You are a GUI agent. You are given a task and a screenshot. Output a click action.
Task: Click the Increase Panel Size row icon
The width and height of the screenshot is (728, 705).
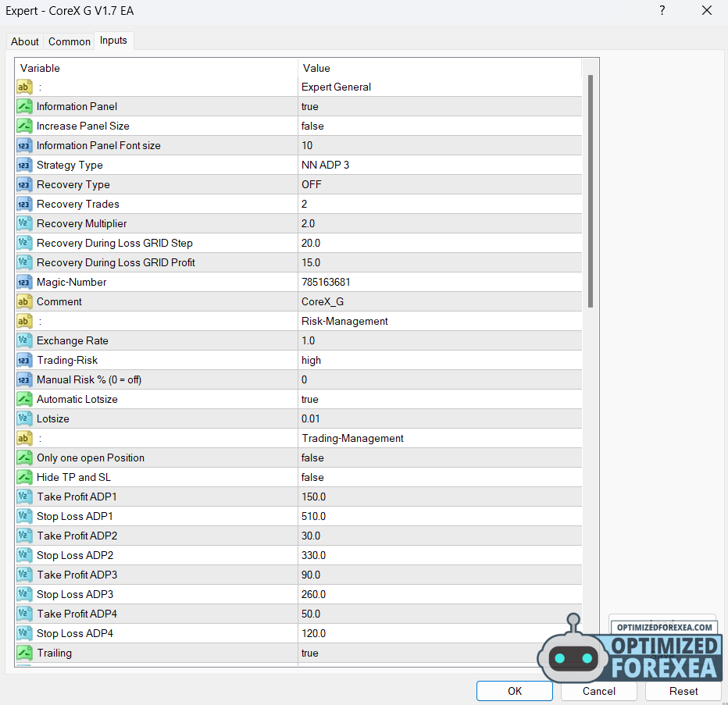[x=24, y=126]
